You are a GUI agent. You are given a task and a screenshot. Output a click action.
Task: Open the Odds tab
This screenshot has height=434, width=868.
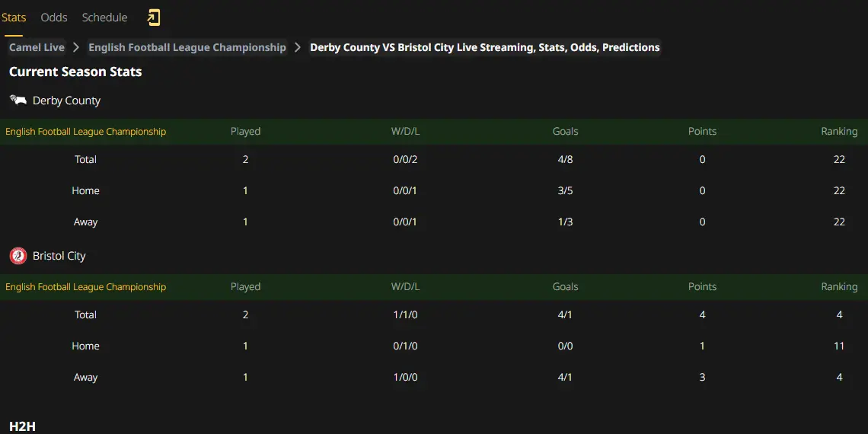(x=54, y=18)
